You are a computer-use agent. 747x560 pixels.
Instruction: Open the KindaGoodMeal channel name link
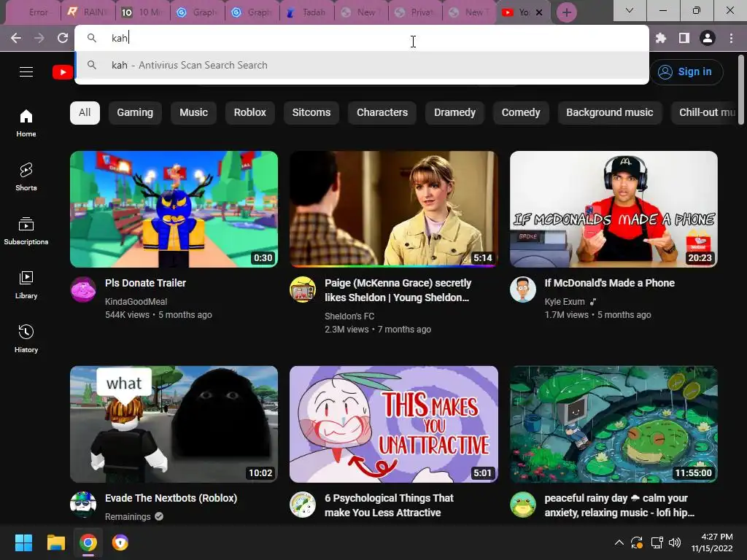(136, 302)
